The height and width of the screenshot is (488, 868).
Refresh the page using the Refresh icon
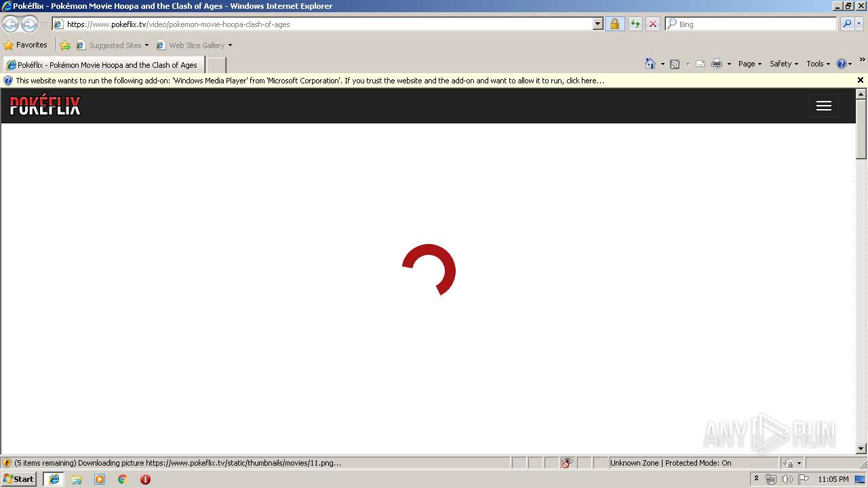635,24
